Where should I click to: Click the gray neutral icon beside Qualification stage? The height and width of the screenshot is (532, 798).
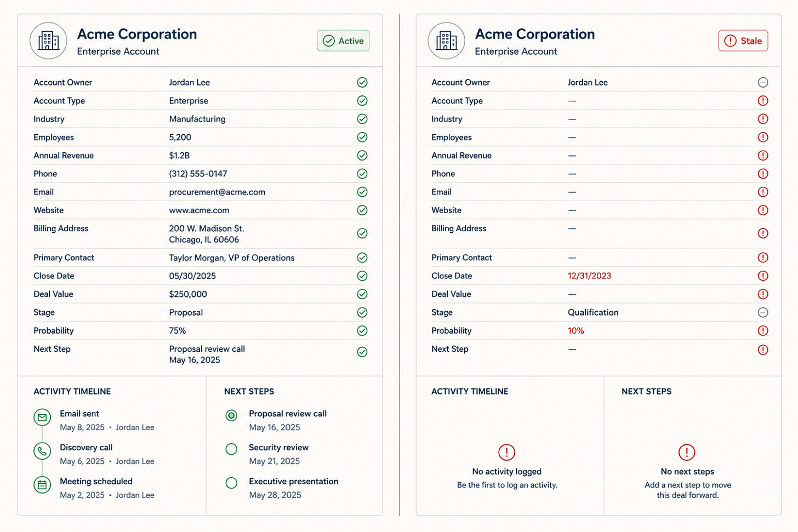pyautogui.click(x=763, y=312)
